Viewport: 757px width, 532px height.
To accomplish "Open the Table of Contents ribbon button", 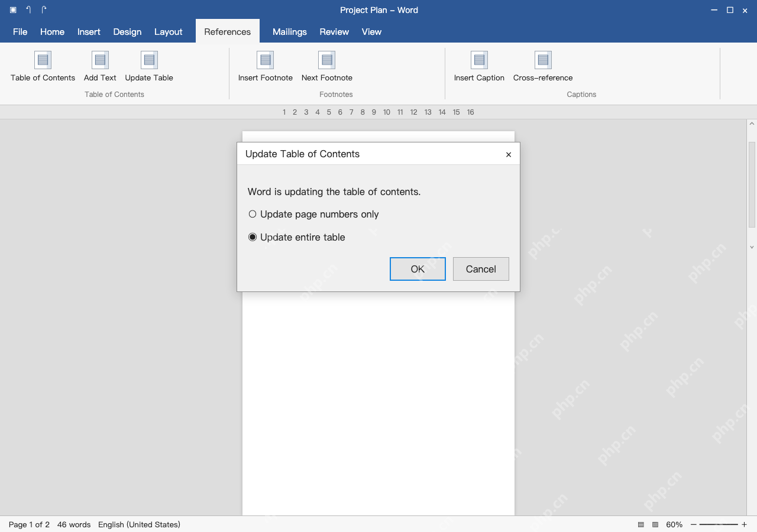I will coord(43,66).
